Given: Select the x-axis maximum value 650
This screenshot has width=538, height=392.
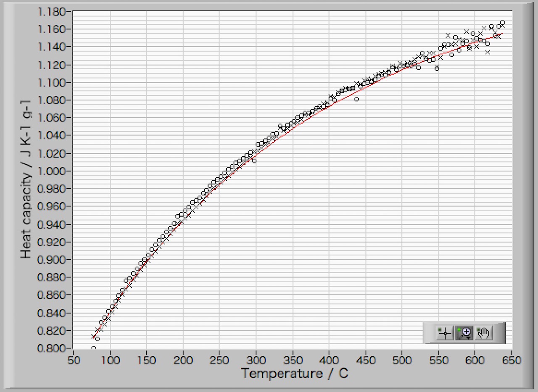Looking at the screenshot, I should [511, 360].
